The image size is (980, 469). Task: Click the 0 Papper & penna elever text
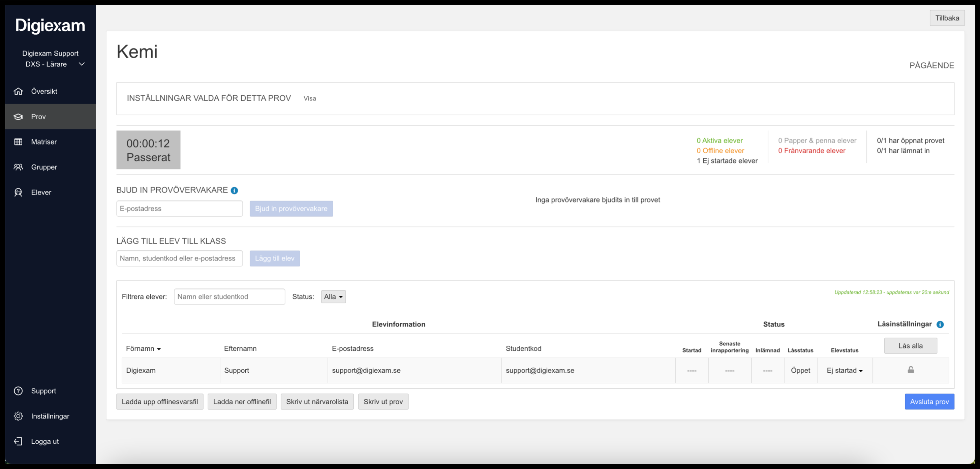coord(817,141)
